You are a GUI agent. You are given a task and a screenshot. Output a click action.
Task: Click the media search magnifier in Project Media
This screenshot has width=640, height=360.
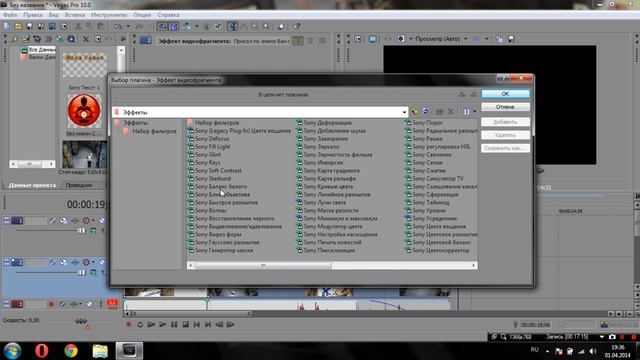click(71, 39)
